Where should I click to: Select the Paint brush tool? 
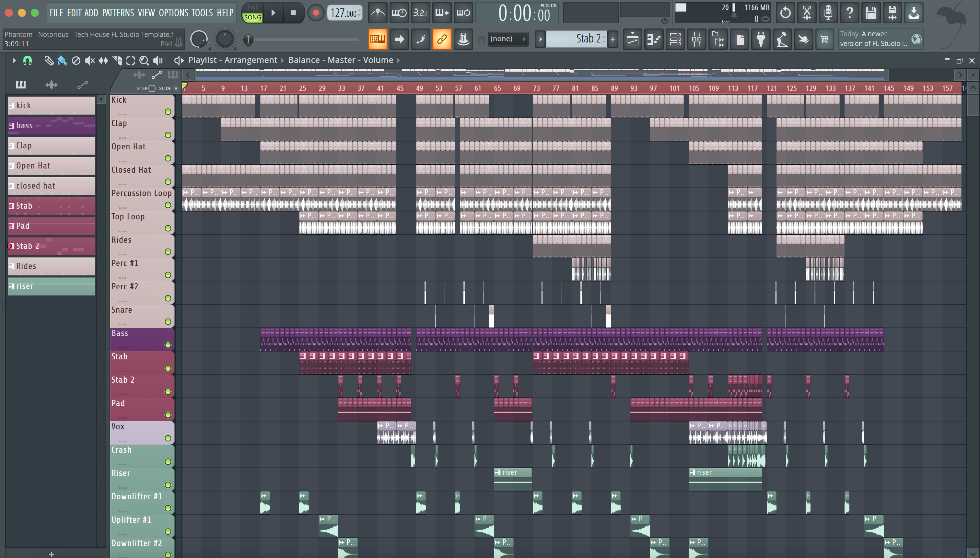coord(62,61)
